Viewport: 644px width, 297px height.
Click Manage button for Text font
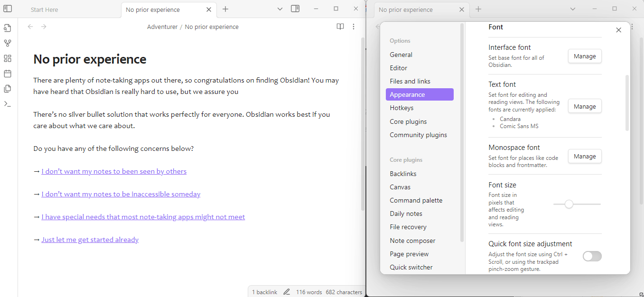click(x=584, y=106)
